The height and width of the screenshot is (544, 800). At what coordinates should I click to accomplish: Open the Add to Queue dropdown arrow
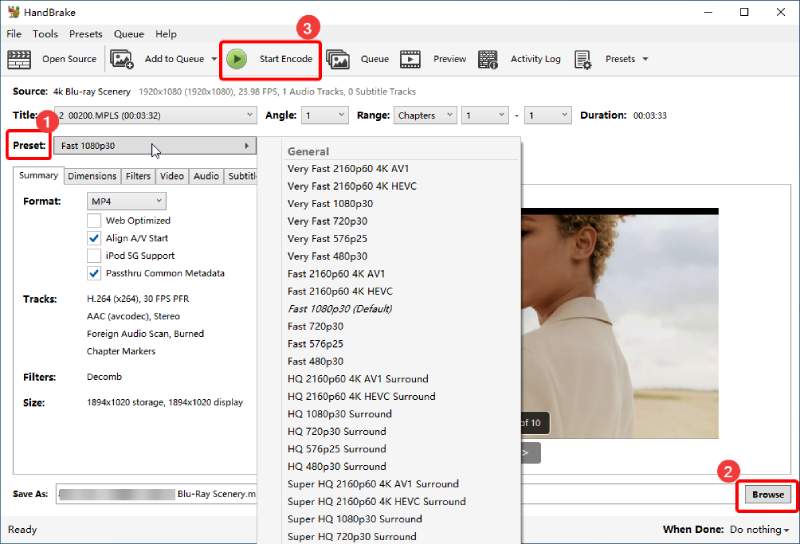tap(214, 59)
